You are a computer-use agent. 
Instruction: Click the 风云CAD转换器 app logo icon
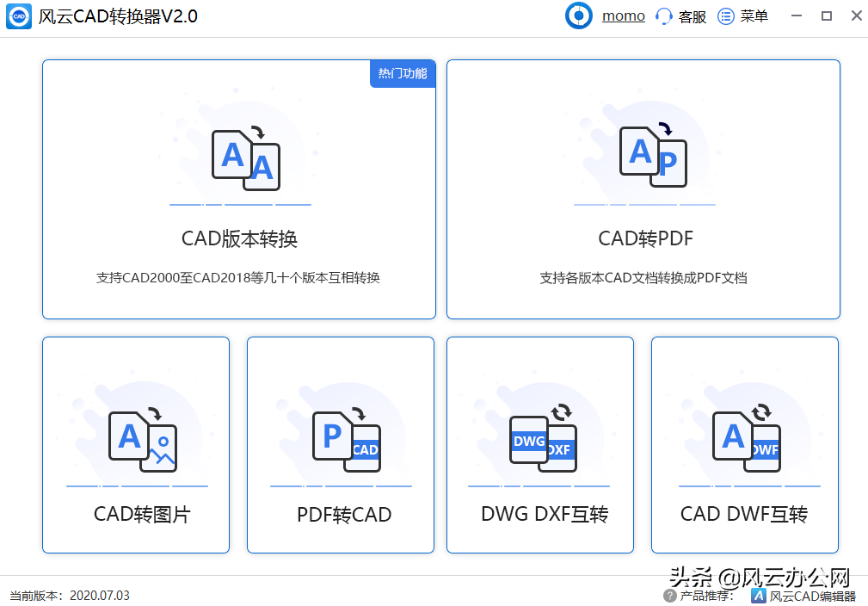19,16
